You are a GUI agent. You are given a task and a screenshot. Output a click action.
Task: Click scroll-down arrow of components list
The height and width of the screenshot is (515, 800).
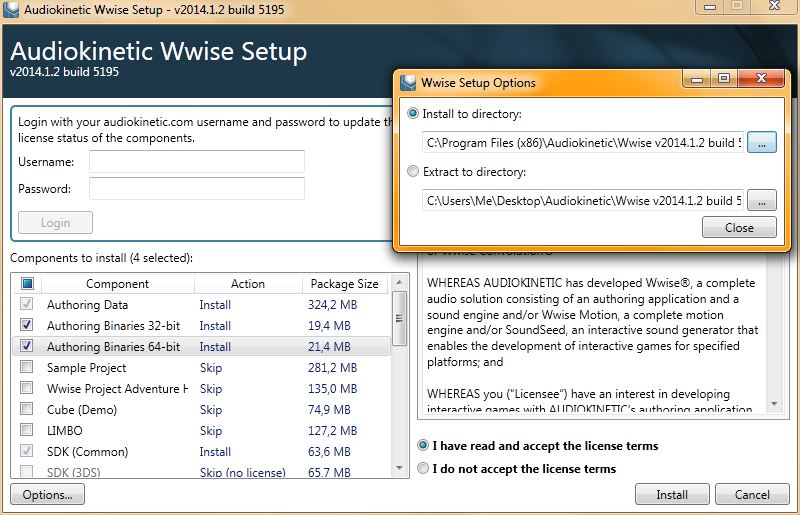399,468
